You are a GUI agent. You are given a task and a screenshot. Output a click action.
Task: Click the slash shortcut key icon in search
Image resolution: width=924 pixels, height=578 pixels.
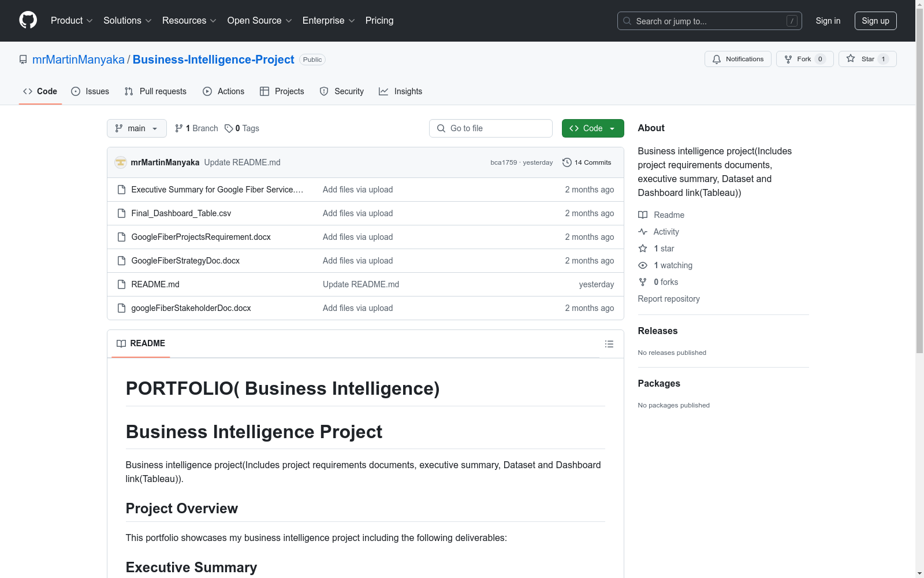click(792, 21)
